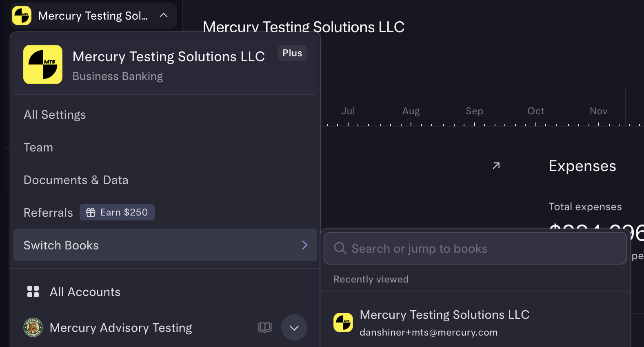The image size is (644, 347).
Task: Click the MTS logo in Recently viewed
Action: coord(343,323)
